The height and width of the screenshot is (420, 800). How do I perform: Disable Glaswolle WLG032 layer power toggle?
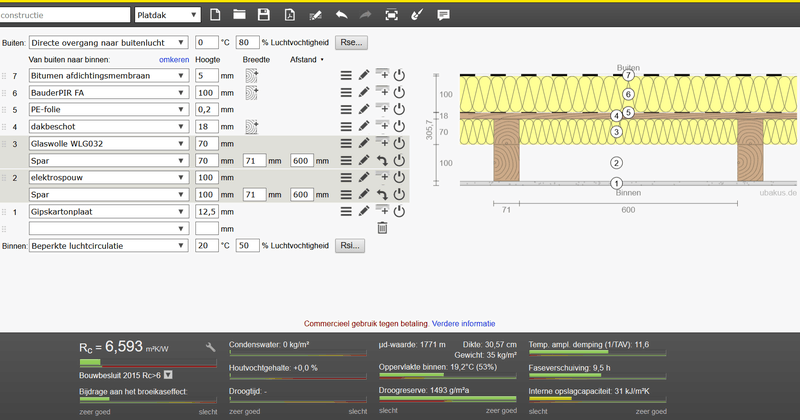pyautogui.click(x=399, y=143)
